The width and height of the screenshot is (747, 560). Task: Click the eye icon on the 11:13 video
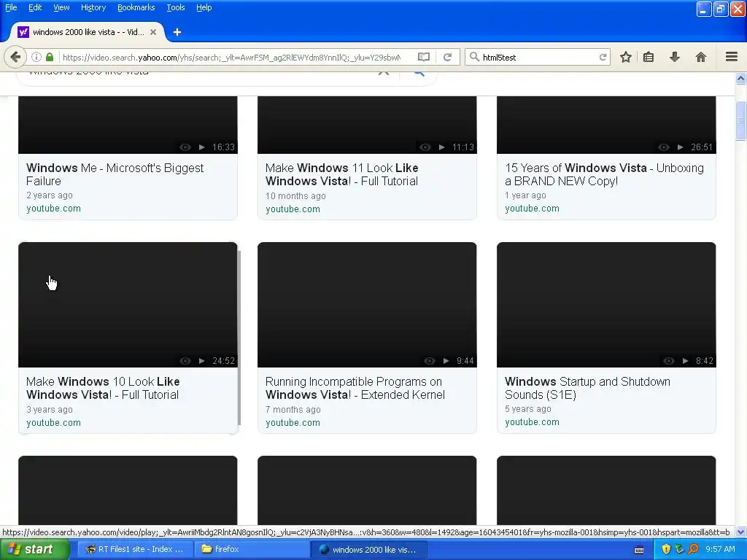click(x=425, y=147)
